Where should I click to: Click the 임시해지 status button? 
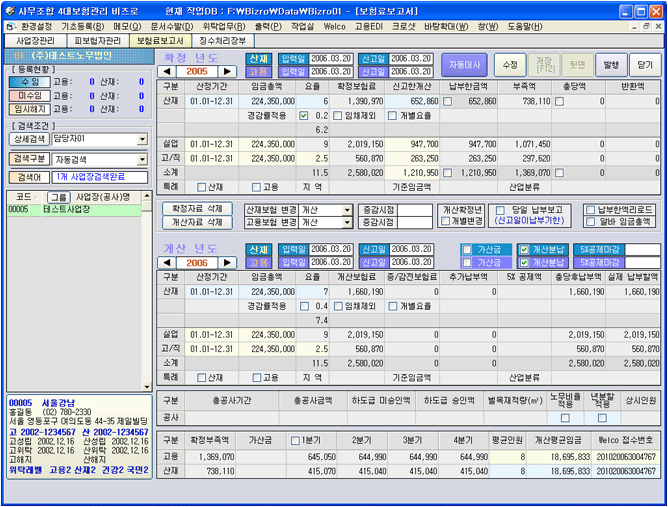(x=30, y=109)
